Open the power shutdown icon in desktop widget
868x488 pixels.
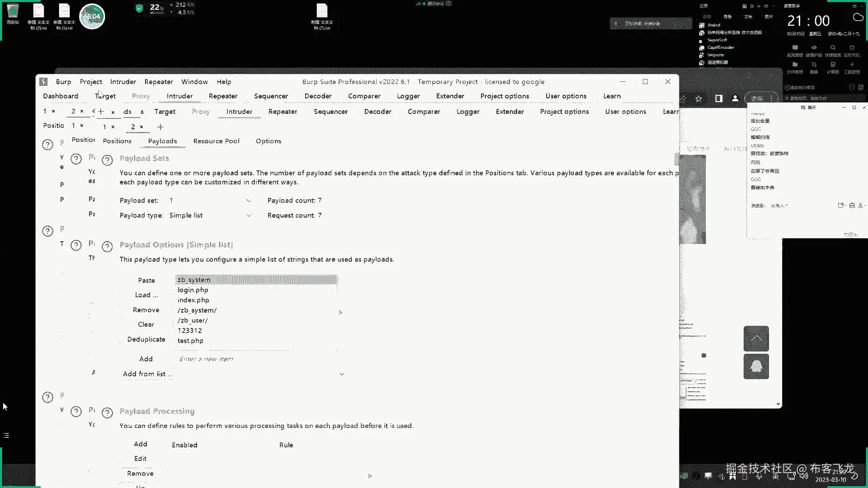(852, 47)
